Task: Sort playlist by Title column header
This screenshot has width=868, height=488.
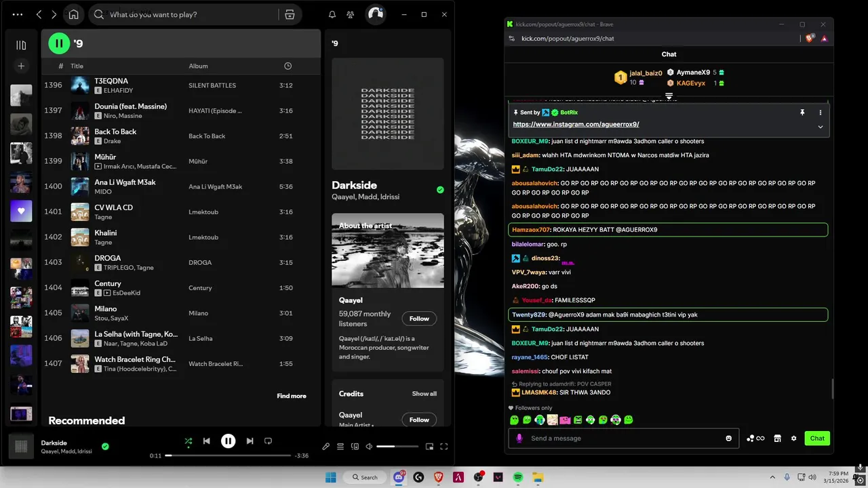Action: pyautogui.click(x=77, y=66)
